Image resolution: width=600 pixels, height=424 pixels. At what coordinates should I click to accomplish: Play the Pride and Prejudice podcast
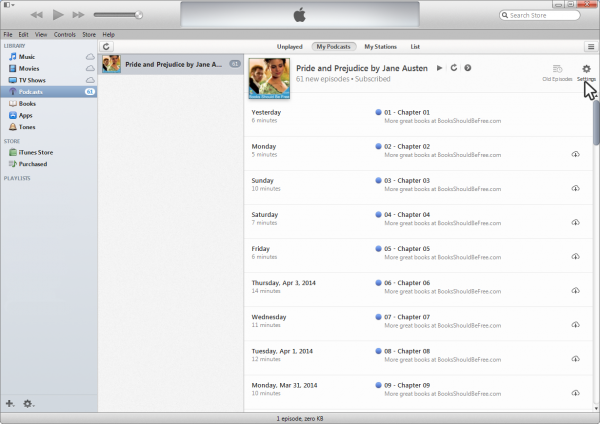[439, 68]
